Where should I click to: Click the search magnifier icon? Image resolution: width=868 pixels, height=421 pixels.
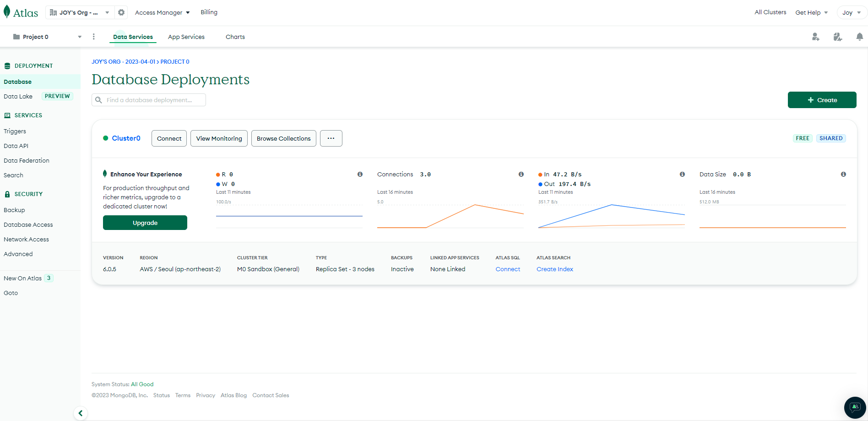[x=98, y=100]
